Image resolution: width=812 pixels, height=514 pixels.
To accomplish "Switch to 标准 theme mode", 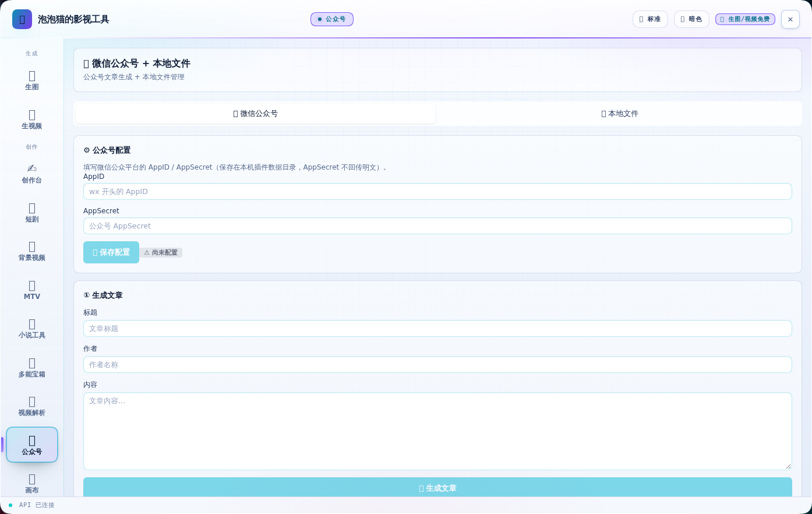I will (650, 19).
